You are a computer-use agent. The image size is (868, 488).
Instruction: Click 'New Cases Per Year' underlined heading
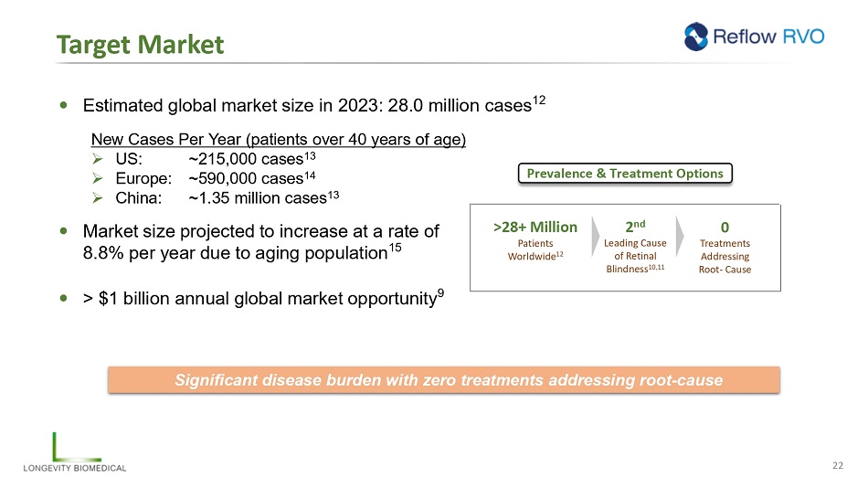tap(279, 139)
